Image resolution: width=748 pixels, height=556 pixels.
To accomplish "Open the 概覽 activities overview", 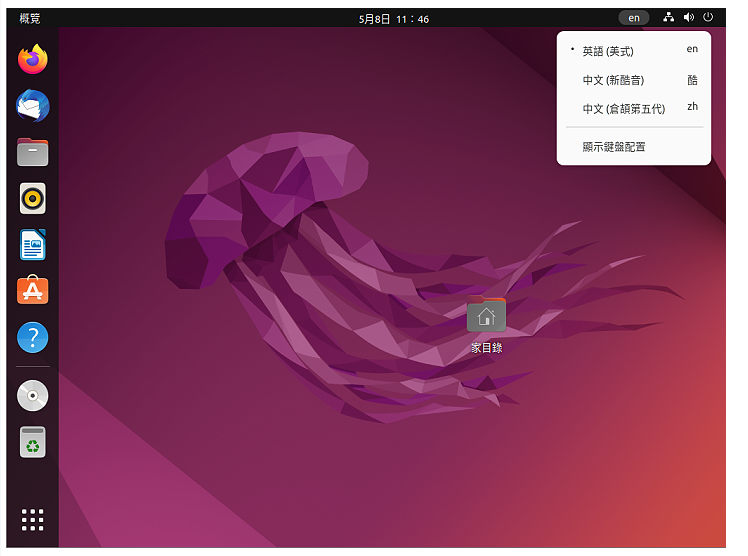I will (x=30, y=18).
